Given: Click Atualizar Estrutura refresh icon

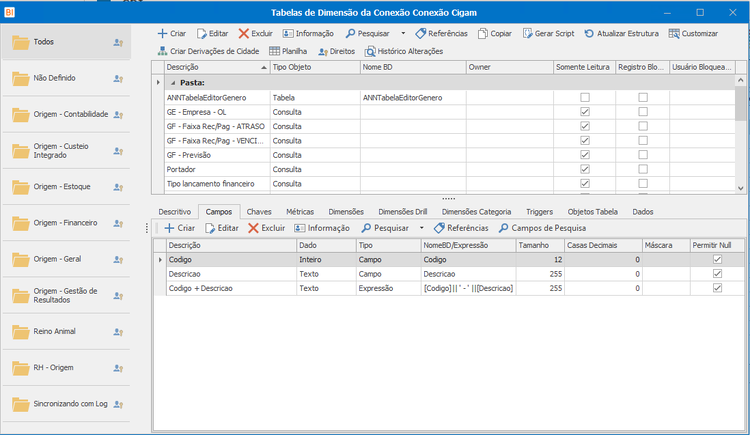Looking at the screenshot, I should (x=589, y=33).
